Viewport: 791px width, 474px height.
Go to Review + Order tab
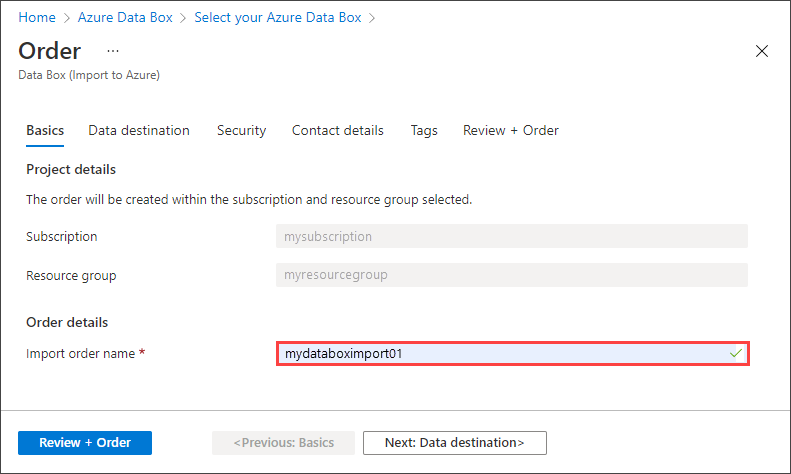tap(511, 130)
